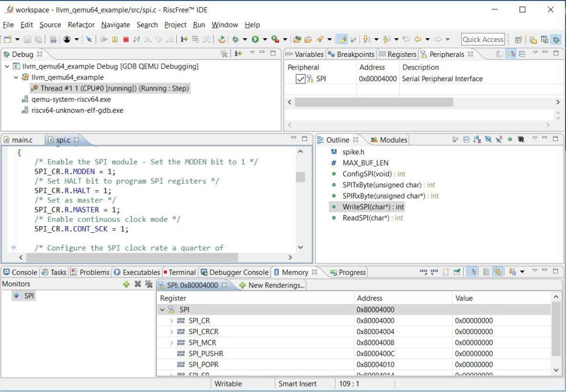Expand the SPI_MCR register row
566x392 pixels.
(x=171, y=343)
